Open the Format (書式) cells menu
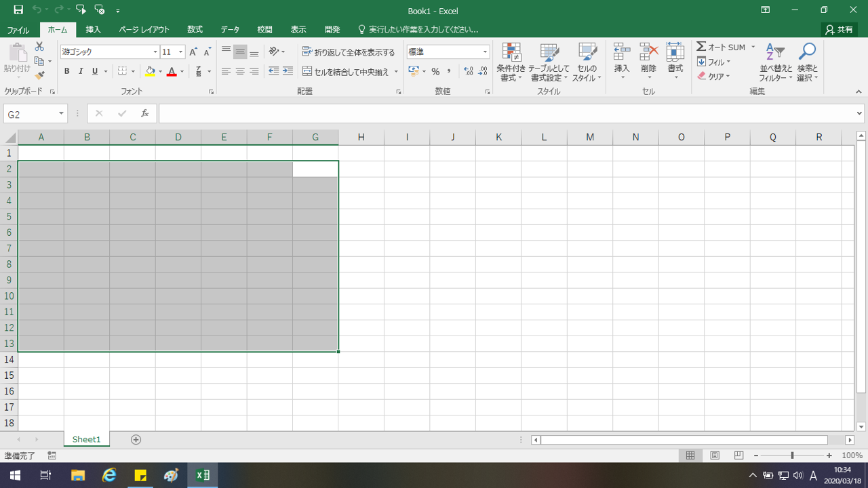Image resolution: width=868 pixels, height=488 pixels. point(675,61)
